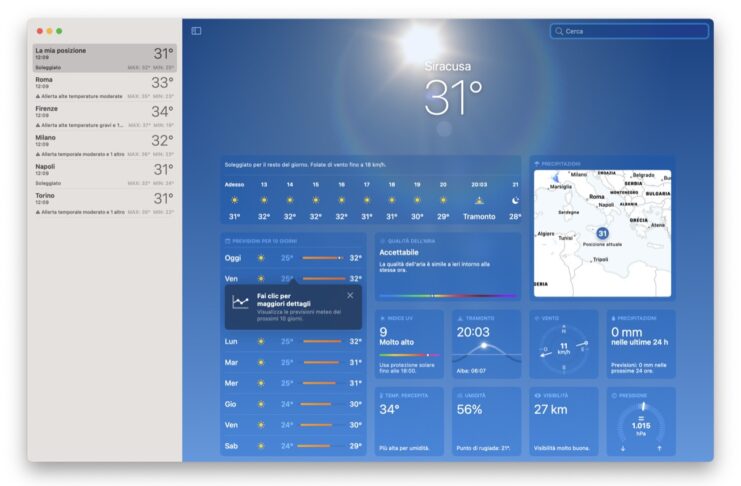741x486 pixels.
Task: Click the sun icon for hour 15
Action: pyautogui.click(x=316, y=200)
